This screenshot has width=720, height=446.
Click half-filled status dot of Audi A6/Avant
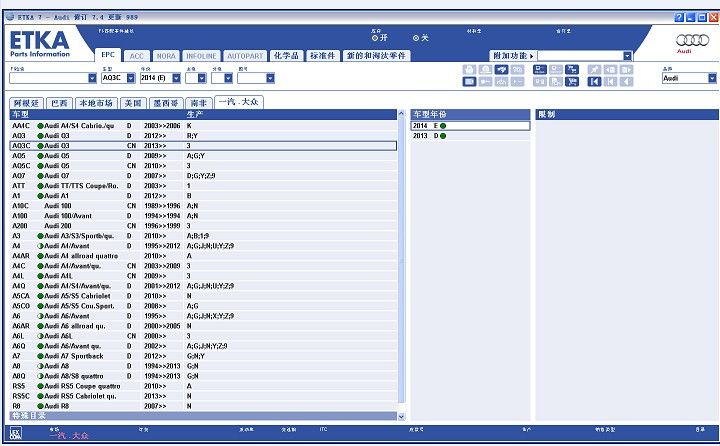(40, 316)
